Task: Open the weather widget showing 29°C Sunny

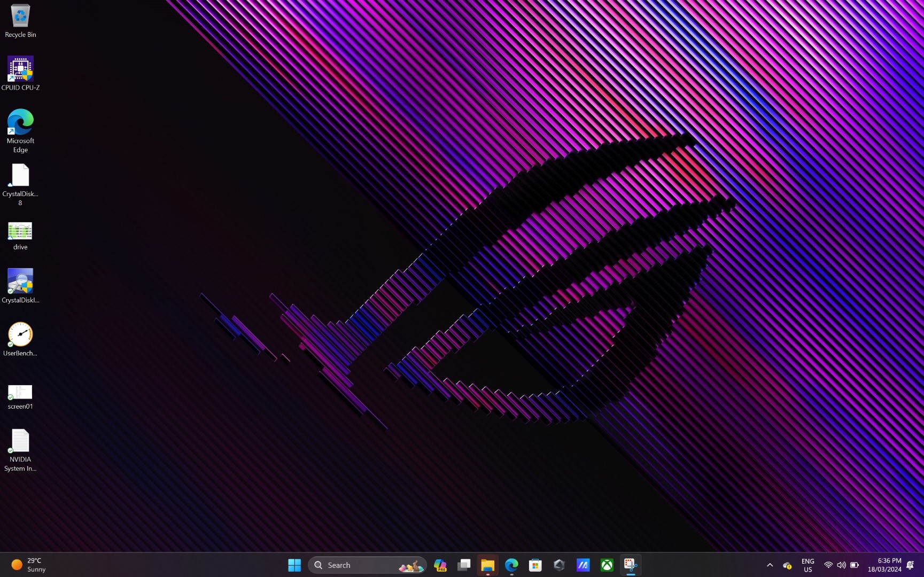Action: click(29, 565)
